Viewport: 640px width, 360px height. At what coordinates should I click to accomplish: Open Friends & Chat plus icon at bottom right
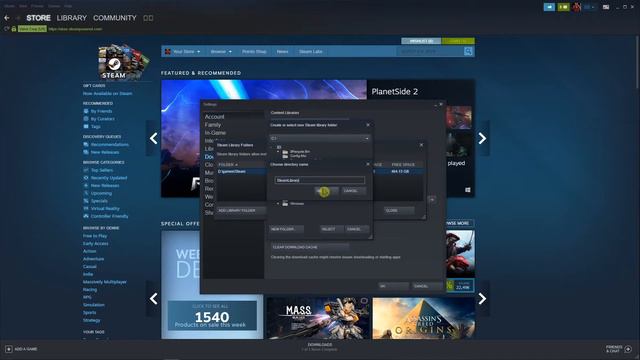628,349
